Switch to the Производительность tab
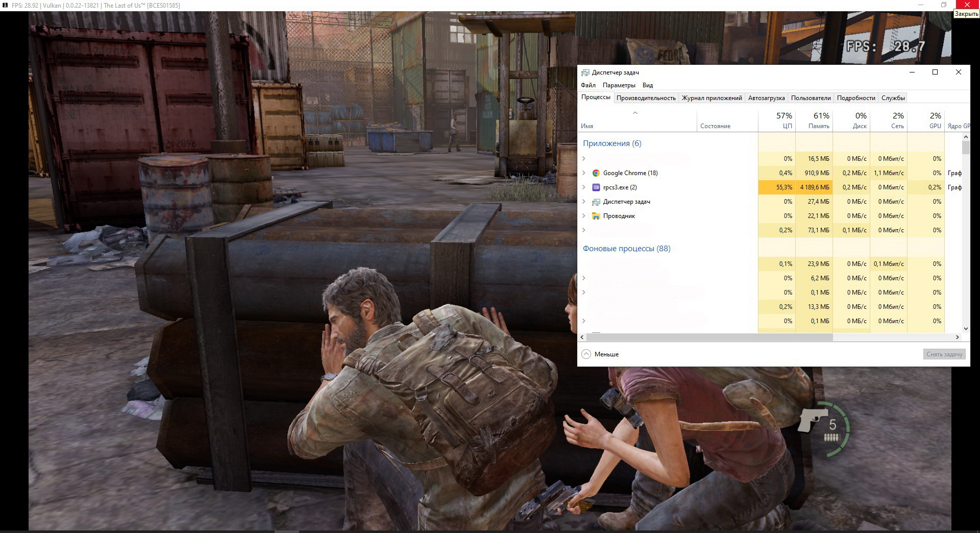The height and width of the screenshot is (533, 980). tap(646, 98)
